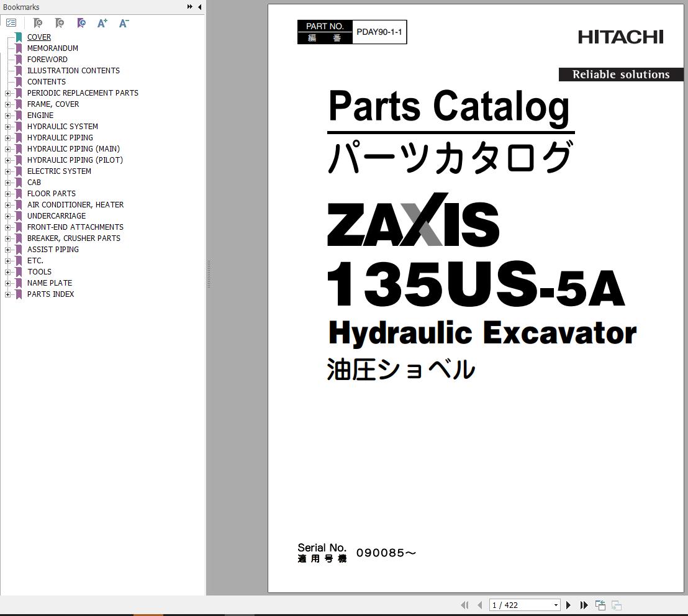688x616 pixels.
Task: Expand PARTS INDEX bookmark node
Action: pos(7,294)
